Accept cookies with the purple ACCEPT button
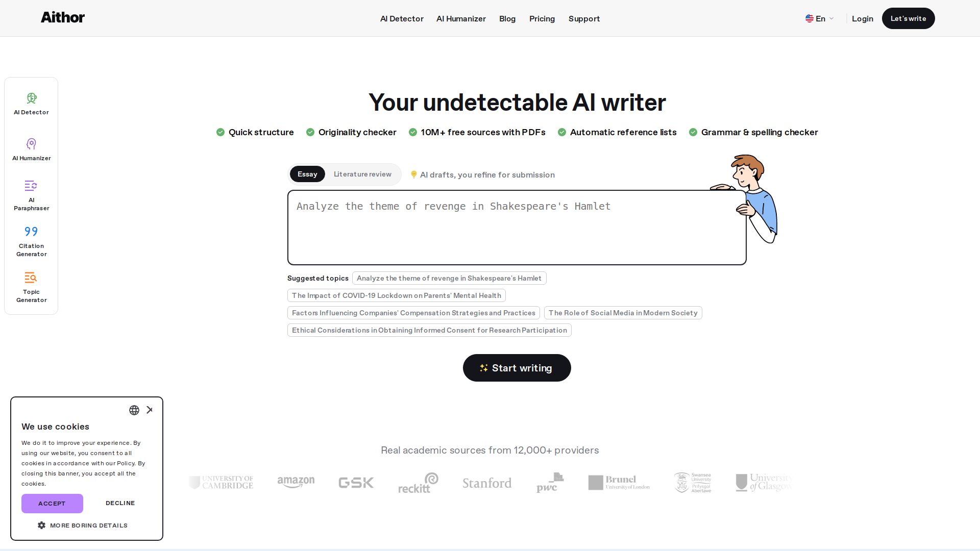 coord(52,504)
